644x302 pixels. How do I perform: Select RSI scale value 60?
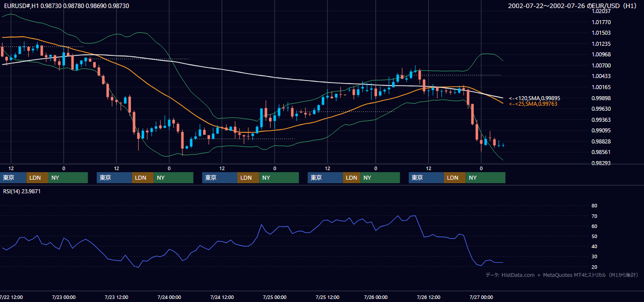(x=594, y=226)
